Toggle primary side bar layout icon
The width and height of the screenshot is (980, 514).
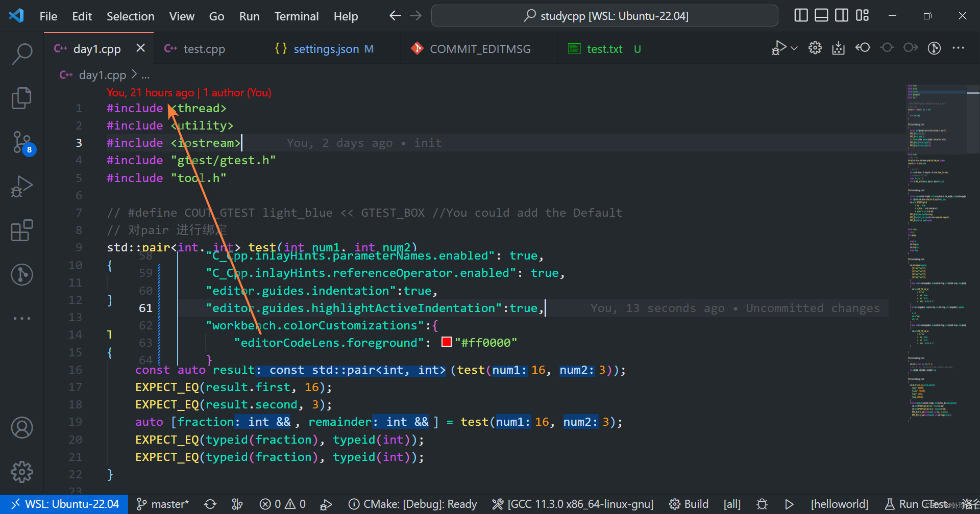[801, 16]
